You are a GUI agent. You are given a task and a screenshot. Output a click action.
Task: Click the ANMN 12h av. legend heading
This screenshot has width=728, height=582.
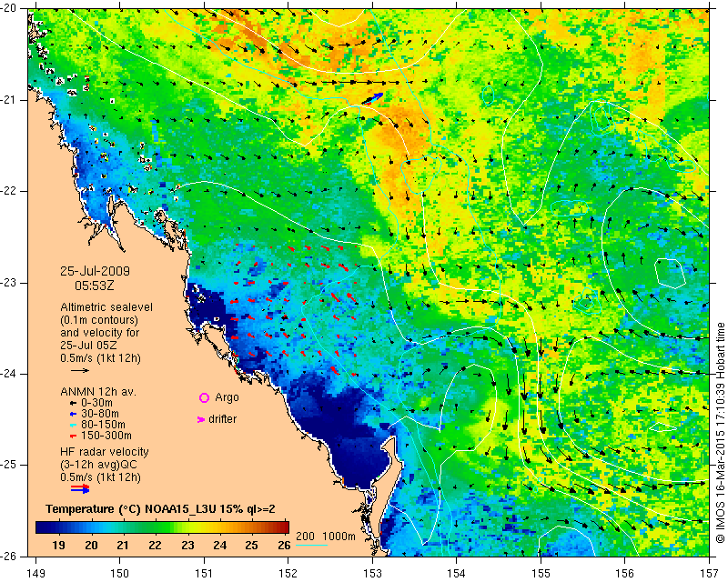tap(98, 392)
